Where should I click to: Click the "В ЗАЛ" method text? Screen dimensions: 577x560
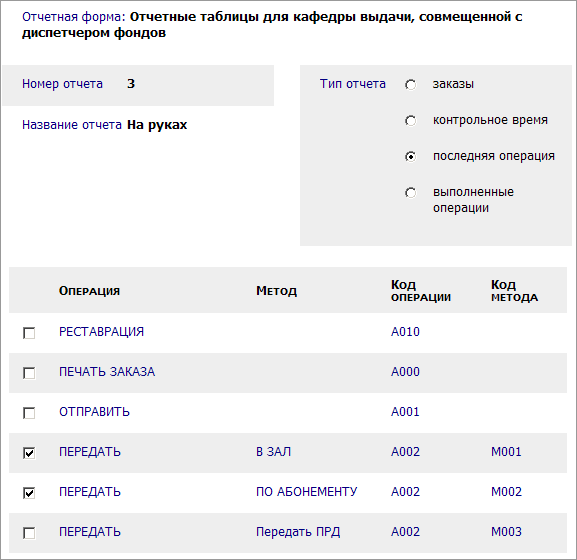pos(273,452)
